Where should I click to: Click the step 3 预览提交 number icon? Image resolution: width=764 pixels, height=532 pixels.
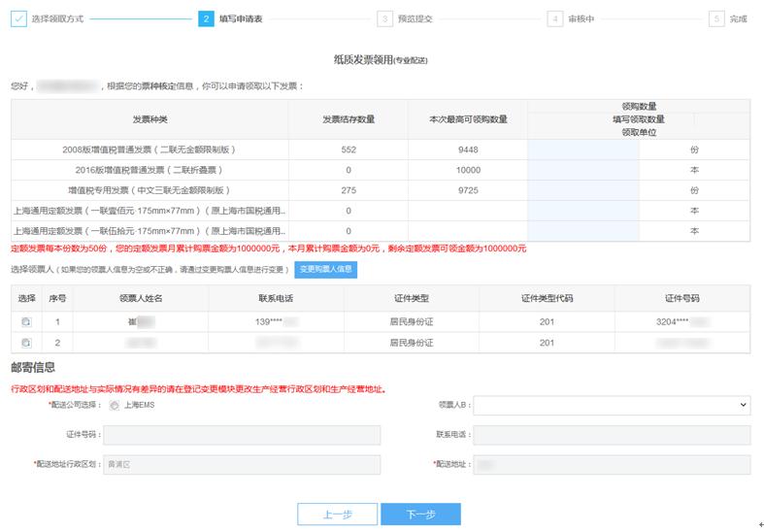tap(385, 18)
